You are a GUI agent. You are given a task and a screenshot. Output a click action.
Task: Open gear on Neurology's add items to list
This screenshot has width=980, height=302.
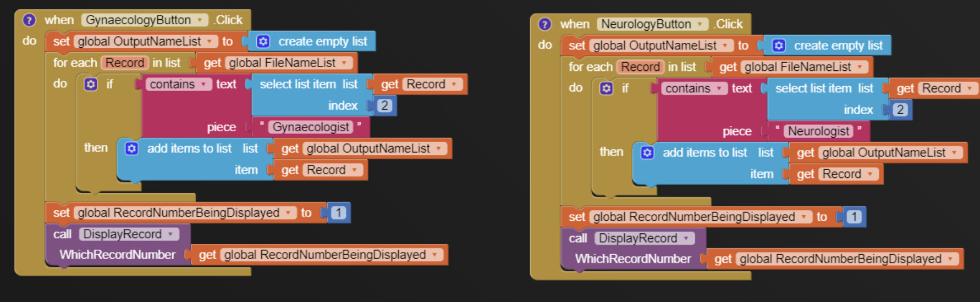point(647,153)
